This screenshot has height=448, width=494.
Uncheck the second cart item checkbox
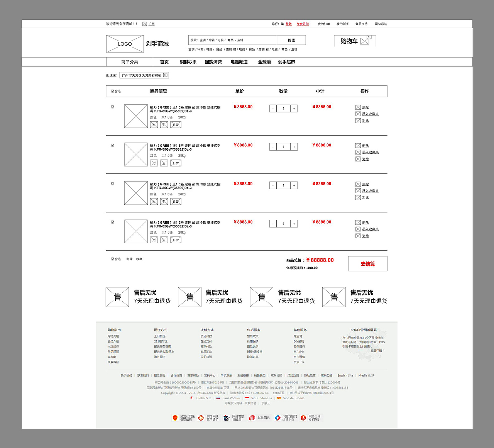[113, 145]
